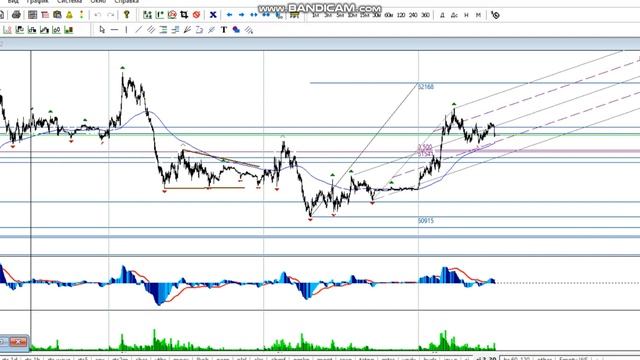
Task: Open the Окно menu
Action: coord(98,2)
